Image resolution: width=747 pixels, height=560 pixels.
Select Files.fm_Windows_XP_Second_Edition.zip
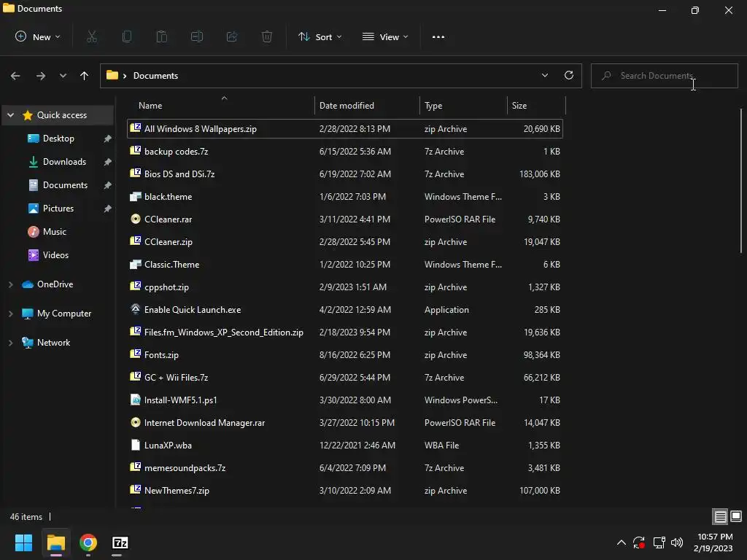point(345,332)
